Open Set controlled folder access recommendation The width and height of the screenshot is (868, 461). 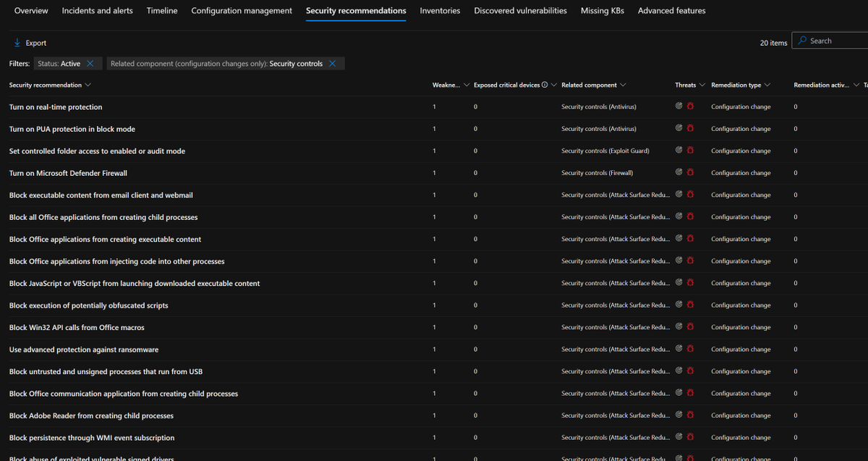(97, 151)
